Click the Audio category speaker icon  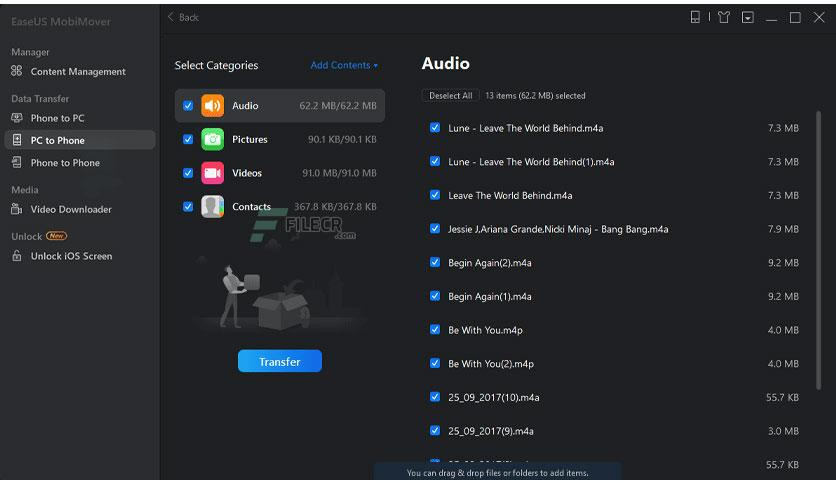coord(212,106)
